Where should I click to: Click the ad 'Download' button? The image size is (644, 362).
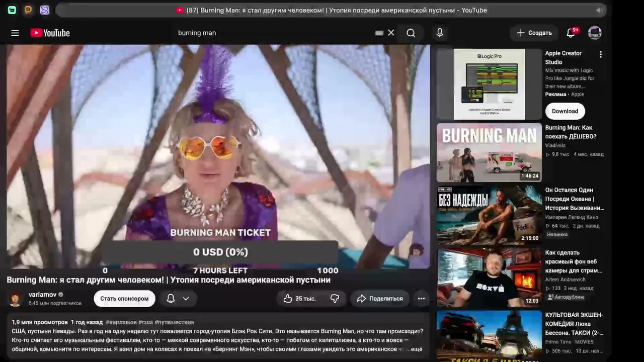click(x=565, y=111)
